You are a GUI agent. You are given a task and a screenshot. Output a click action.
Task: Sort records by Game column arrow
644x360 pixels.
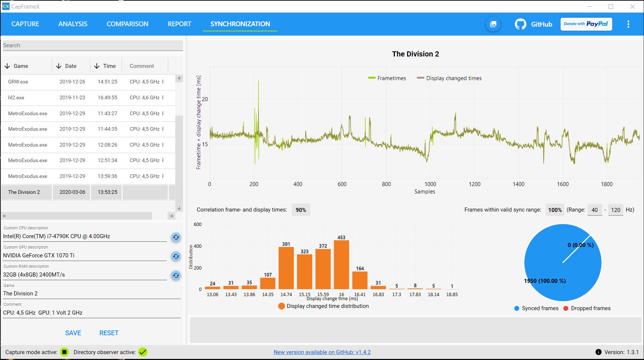click(x=7, y=66)
